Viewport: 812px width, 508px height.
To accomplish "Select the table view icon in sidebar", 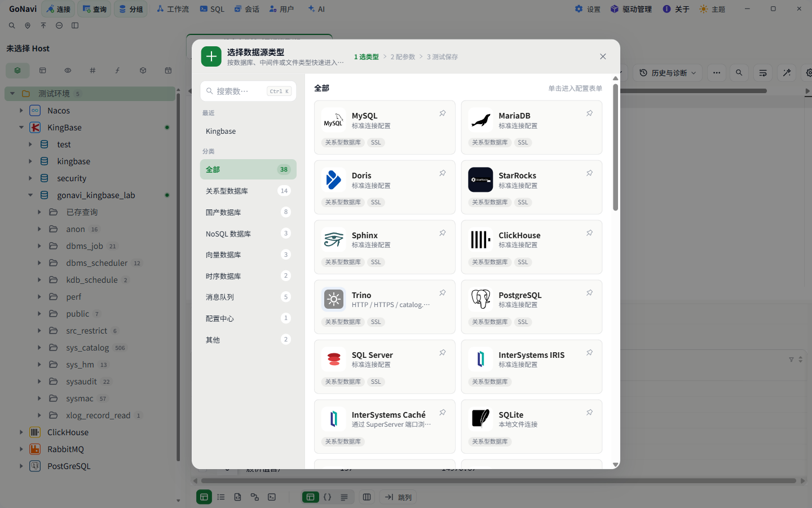I will [43, 71].
